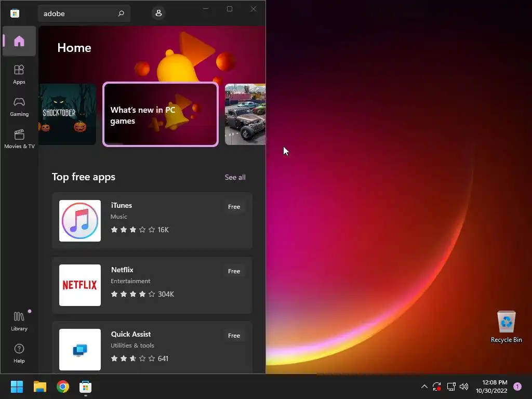Image resolution: width=532 pixels, height=399 pixels.
Task: Select the iTunes app title
Action: click(122, 205)
